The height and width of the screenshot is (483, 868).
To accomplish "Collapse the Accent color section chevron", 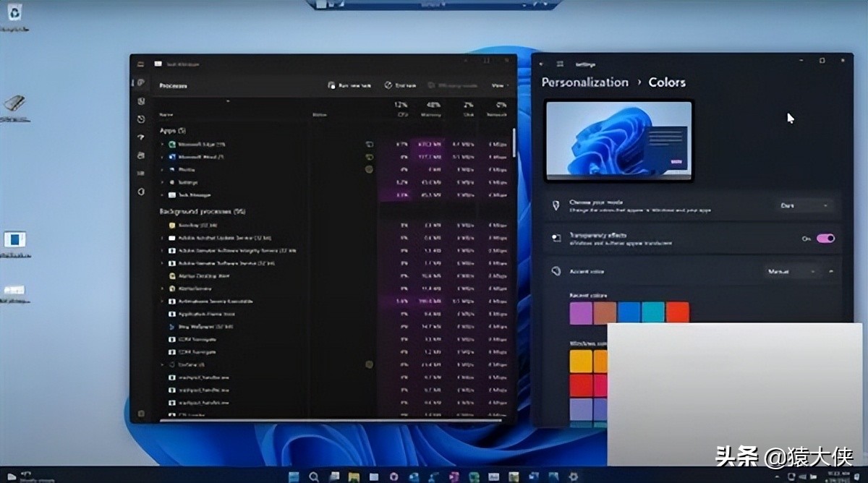I will pyautogui.click(x=831, y=271).
